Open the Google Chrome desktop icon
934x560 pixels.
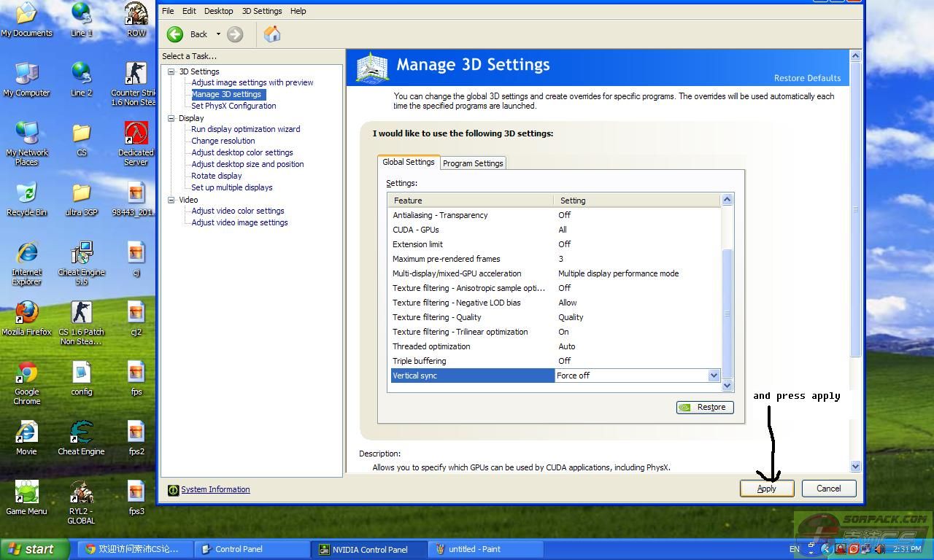[27, 373]
